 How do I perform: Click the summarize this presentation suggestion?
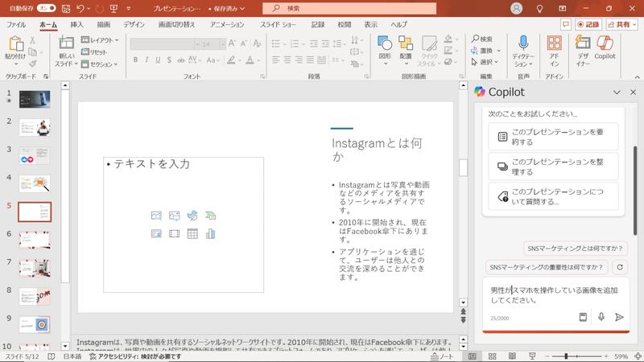pyautogui.click(x=554, y=136)
